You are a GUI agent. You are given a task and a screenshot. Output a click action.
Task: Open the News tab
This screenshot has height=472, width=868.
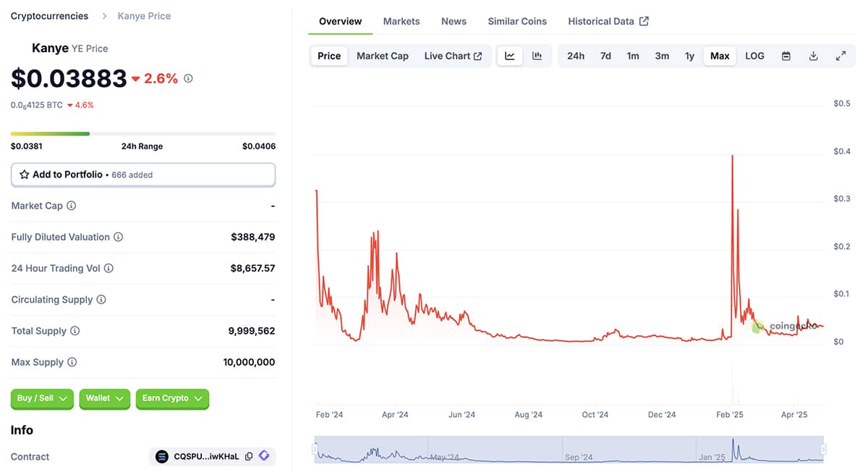tap(454, 21)
